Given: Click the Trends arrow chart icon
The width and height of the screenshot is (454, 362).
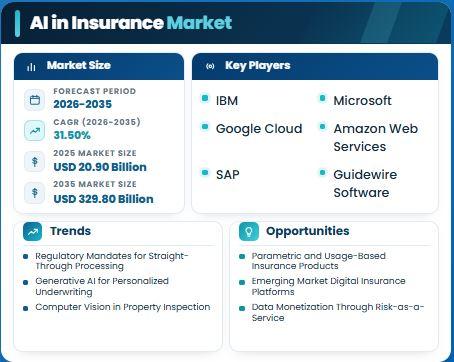Looking at the screenshot, I should tap(33, 231).
